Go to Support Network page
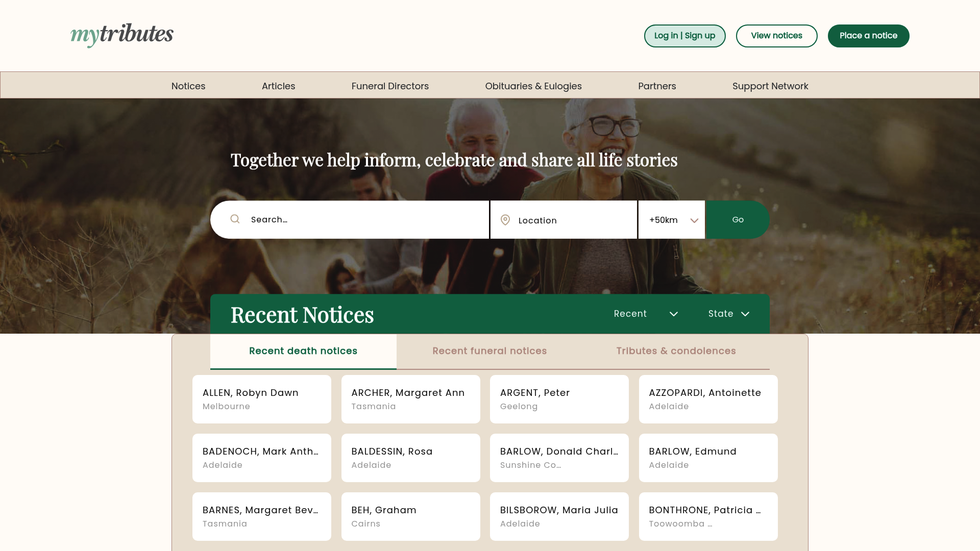This screenshot has height=551, width=980. click(770, 86)
